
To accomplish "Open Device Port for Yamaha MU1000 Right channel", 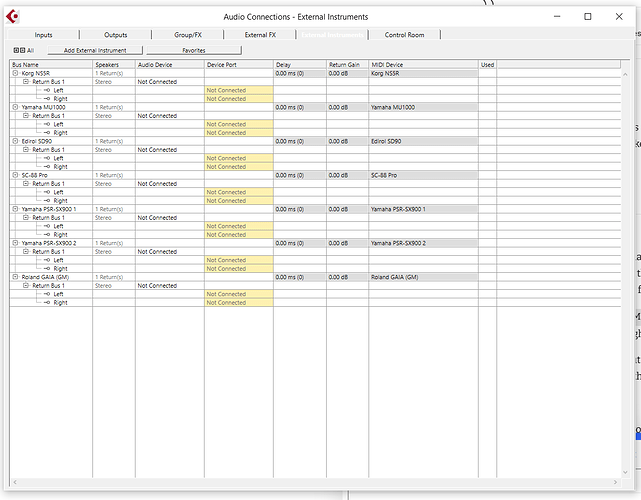I will click(239, 133).
